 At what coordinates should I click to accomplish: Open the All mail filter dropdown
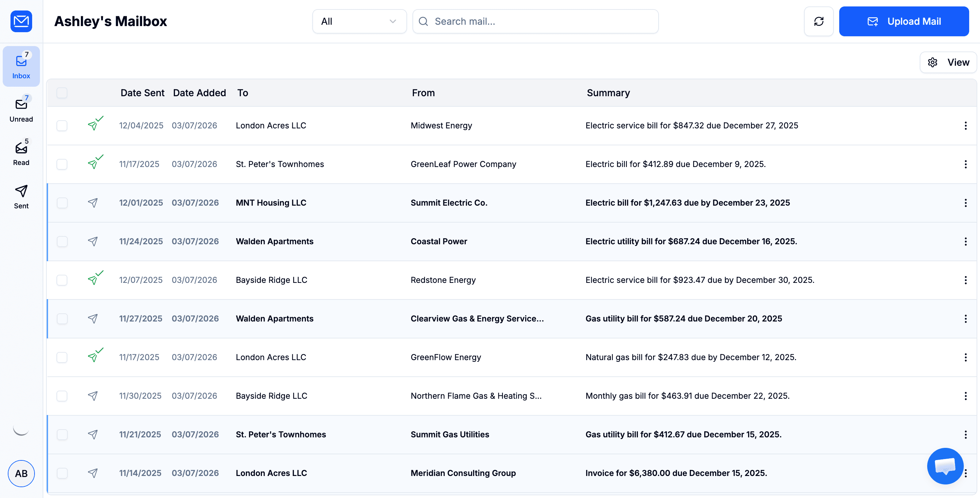point(359,21)
